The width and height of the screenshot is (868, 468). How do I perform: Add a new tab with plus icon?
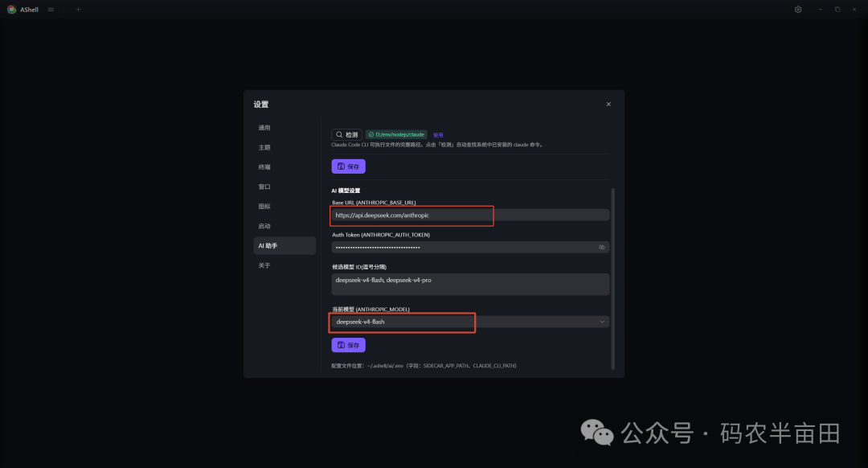click(x=78, y=10)
